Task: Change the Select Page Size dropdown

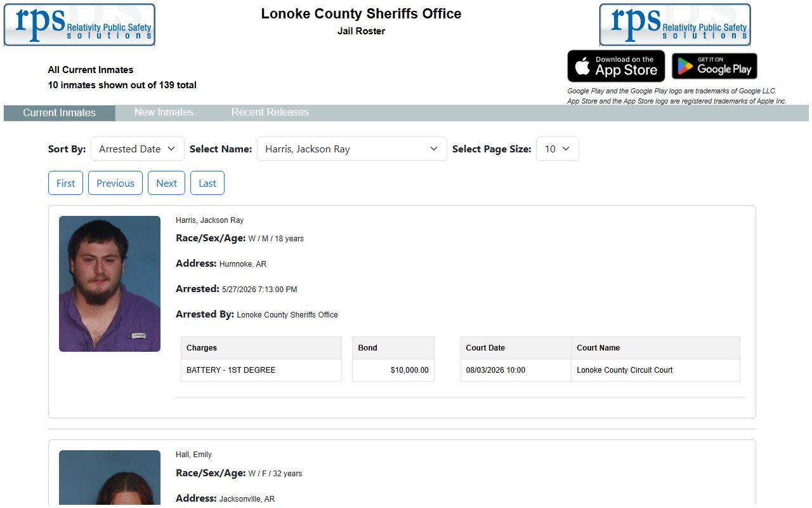Action: (558, 149)
